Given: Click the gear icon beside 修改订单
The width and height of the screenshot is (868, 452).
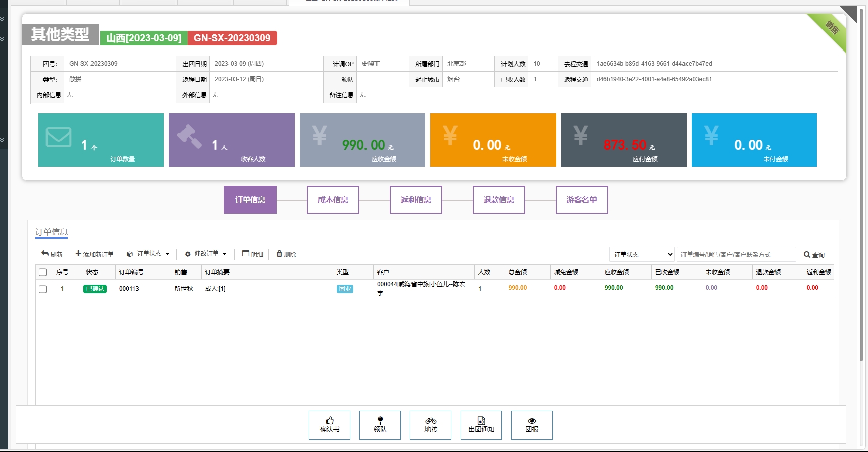Looking at the screenshot, I should (x=188, y=254).
